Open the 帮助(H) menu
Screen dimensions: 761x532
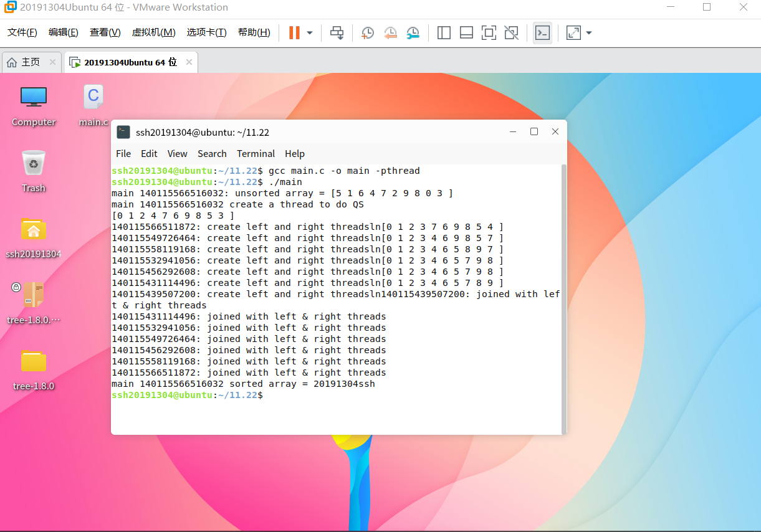pos(254,32)
